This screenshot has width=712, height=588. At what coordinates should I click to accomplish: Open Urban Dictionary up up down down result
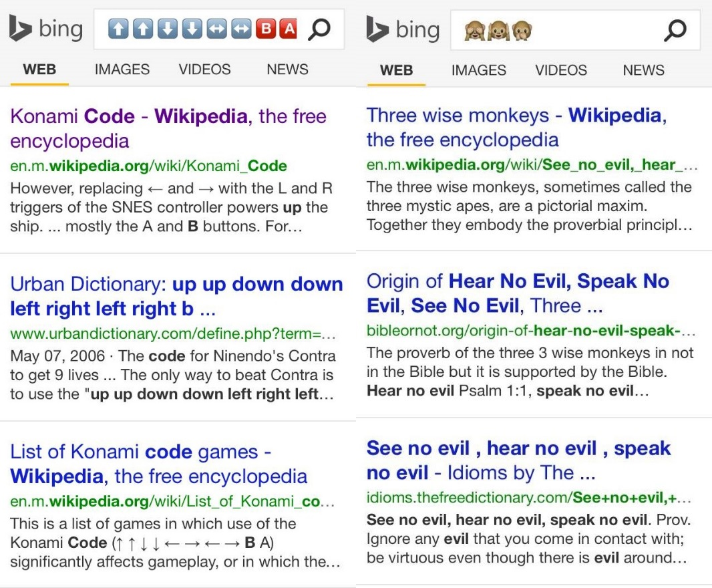[x=176, y=296]
